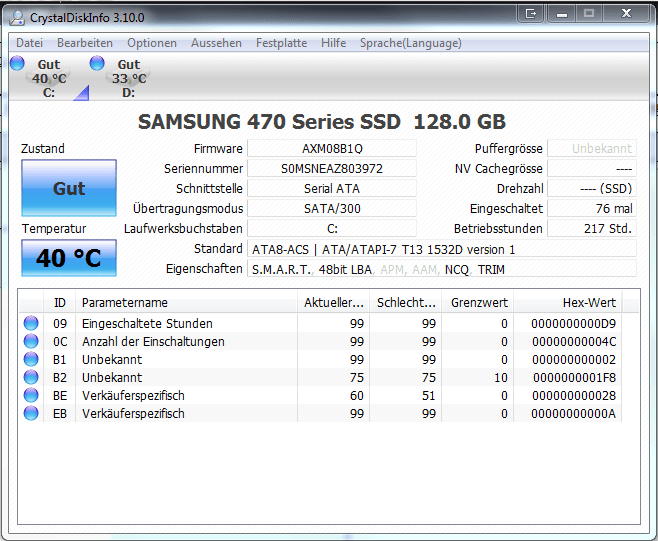
Task: Click hex value 0000000000D9
Action: point(573,324)
